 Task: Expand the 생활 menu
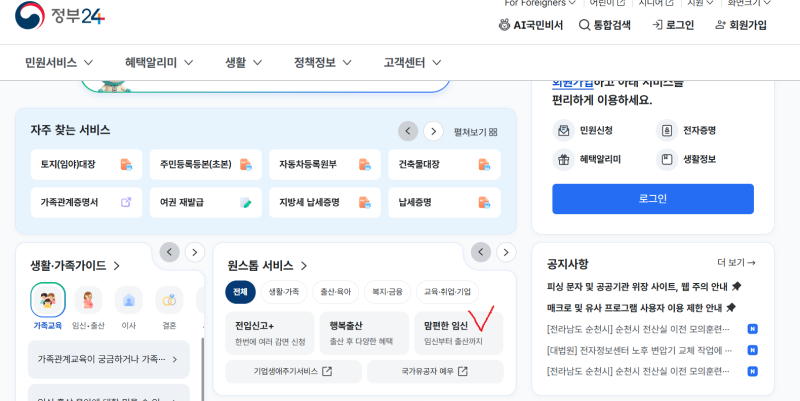click(x=243, y=63)
